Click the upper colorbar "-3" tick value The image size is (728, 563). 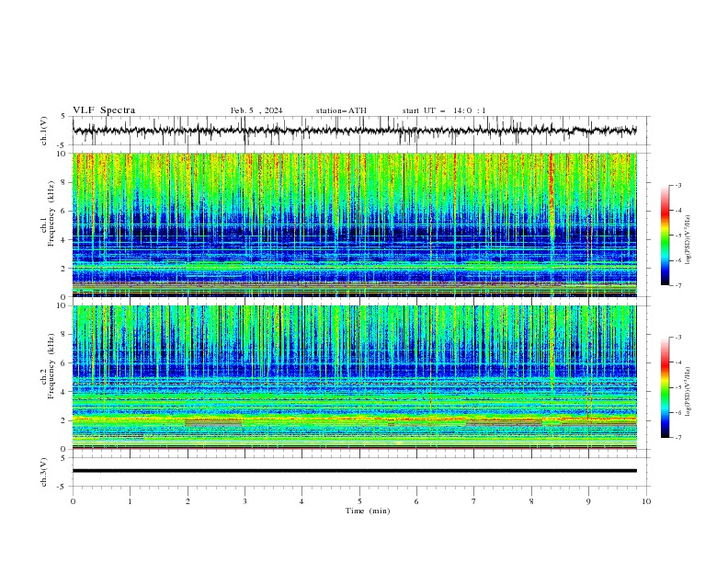pyautogui.click(x=678, y=185)
